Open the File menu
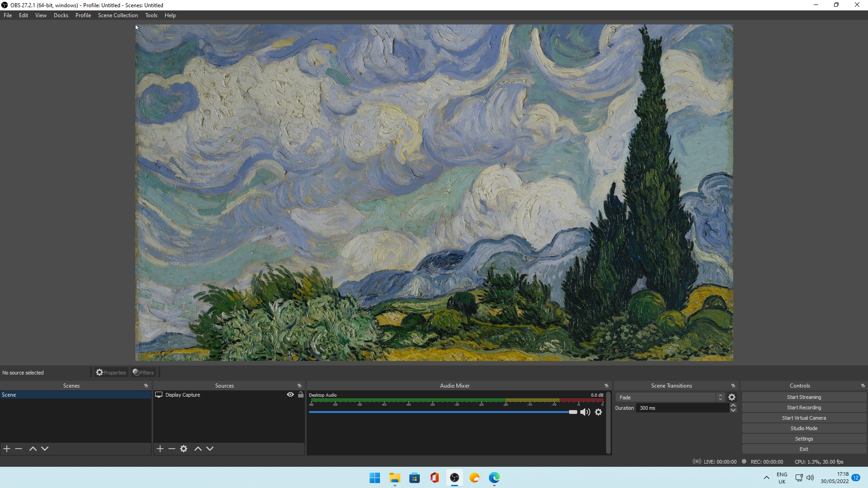Image resolution: width=868 pixels, height=488 pixels. 8,15
